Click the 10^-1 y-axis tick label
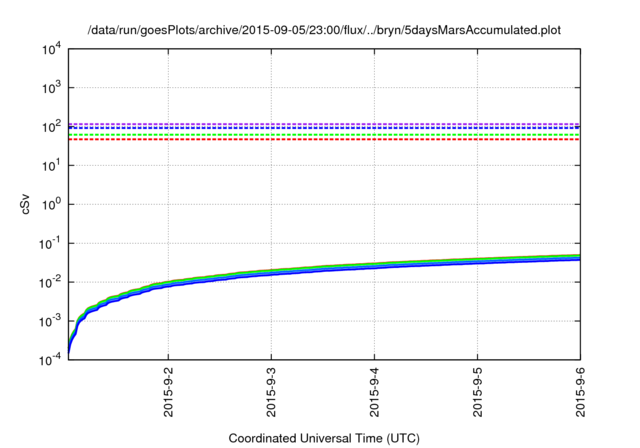The height and width of the screenshot is (448, 640). (49, 244)
